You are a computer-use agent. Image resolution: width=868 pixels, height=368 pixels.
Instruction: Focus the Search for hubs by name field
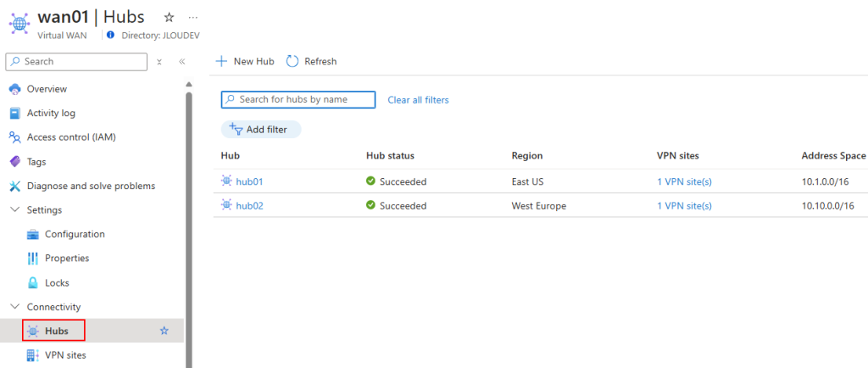298,99
